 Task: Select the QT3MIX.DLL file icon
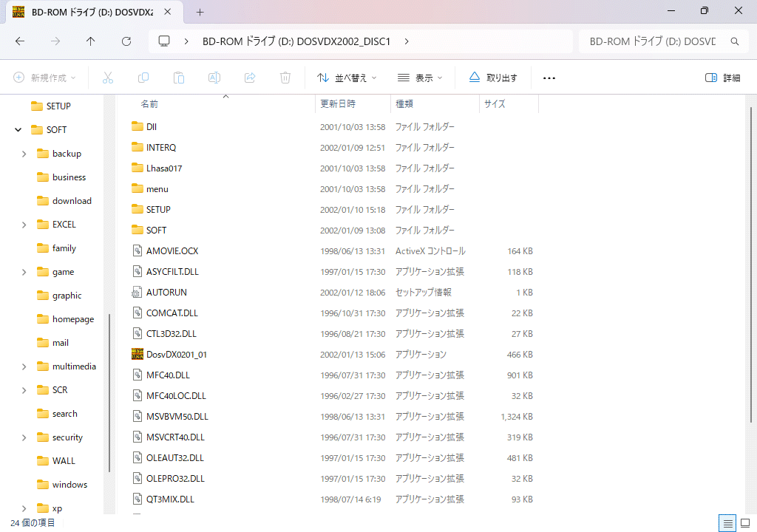point(137,499)
